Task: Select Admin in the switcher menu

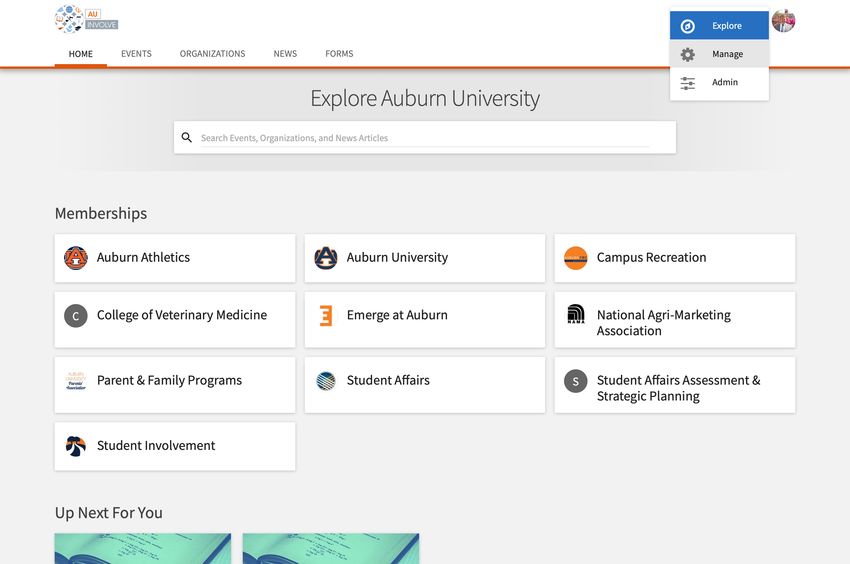Action: click(x=719, y=82)
